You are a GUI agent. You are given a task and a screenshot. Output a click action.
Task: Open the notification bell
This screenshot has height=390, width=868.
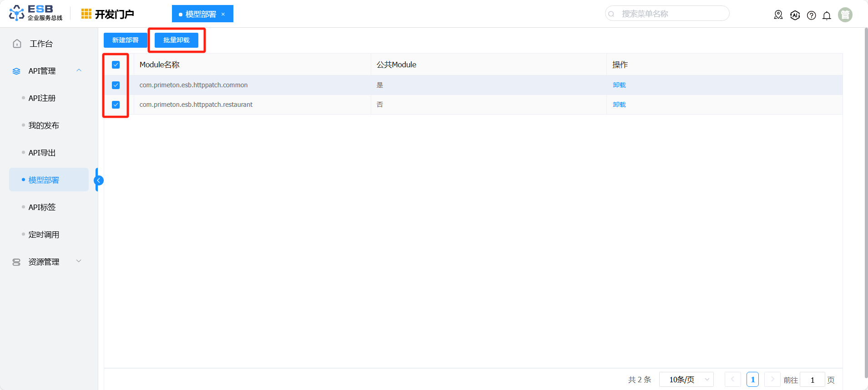(827, 15)
